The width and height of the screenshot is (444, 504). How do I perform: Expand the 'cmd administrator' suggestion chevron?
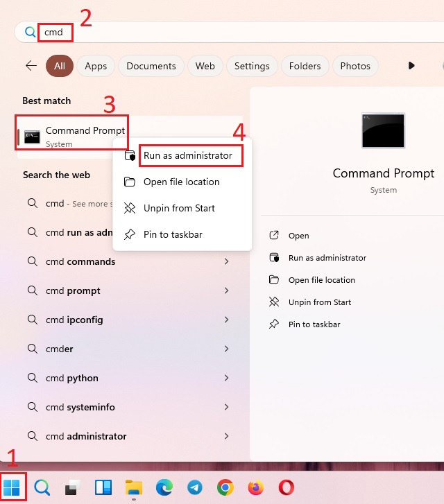(x=226, y=436)
